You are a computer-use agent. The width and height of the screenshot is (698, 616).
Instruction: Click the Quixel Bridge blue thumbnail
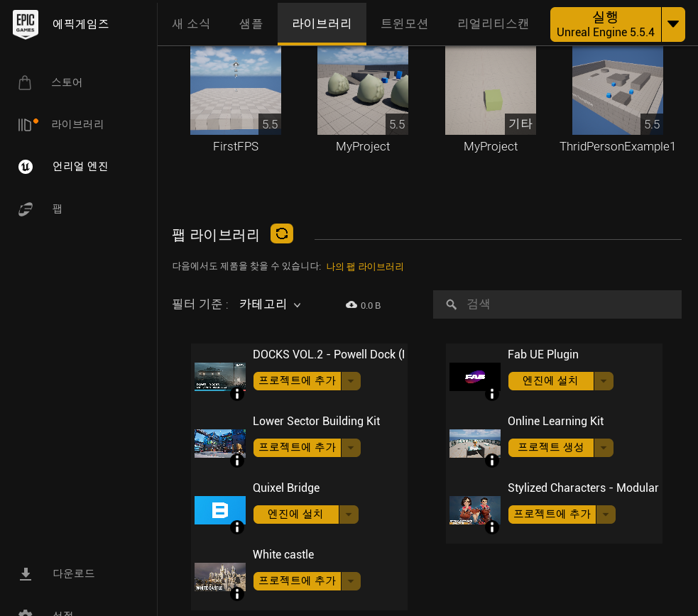tap(220, 510)
